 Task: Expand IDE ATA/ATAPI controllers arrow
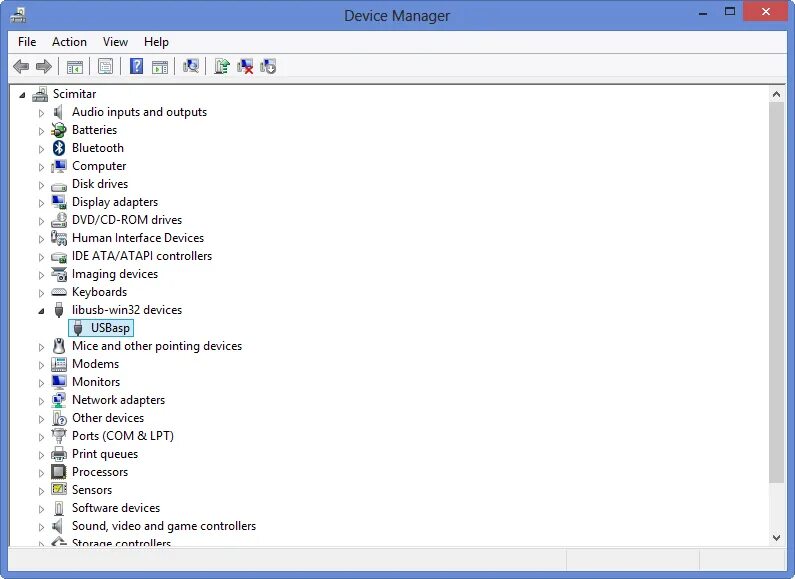click(x=41, y=257)
